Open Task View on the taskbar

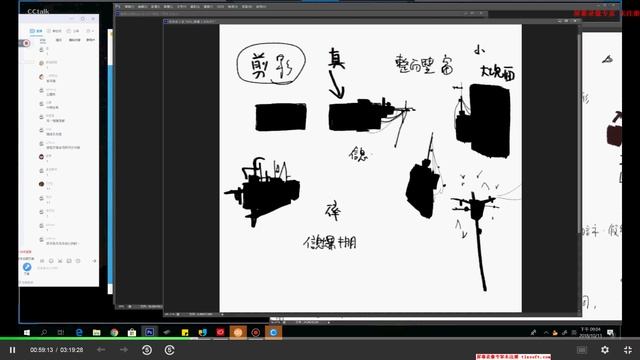(61, 333)
